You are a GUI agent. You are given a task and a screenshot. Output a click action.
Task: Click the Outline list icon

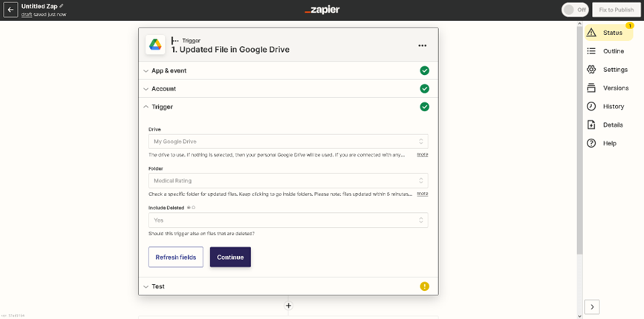[x=591, y=51]
